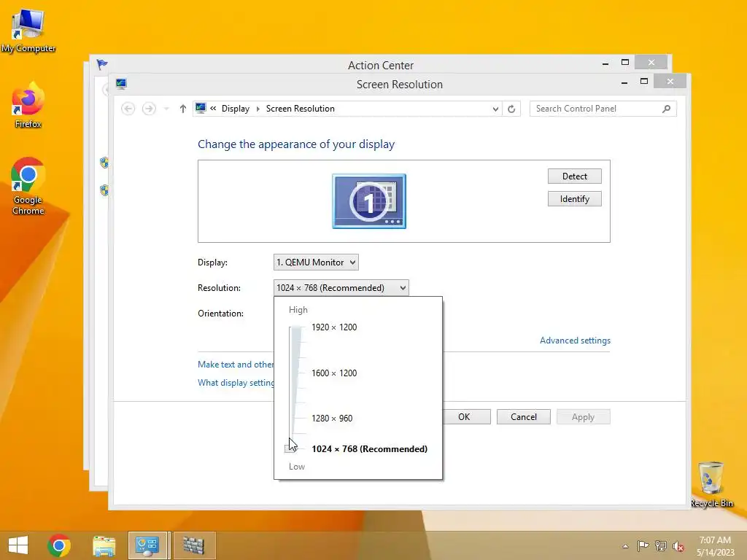Image resolution: width=747 pixels, height=560 pixels.
Task: Click the resolution slider thumb
Action: [x=290, y=448]
